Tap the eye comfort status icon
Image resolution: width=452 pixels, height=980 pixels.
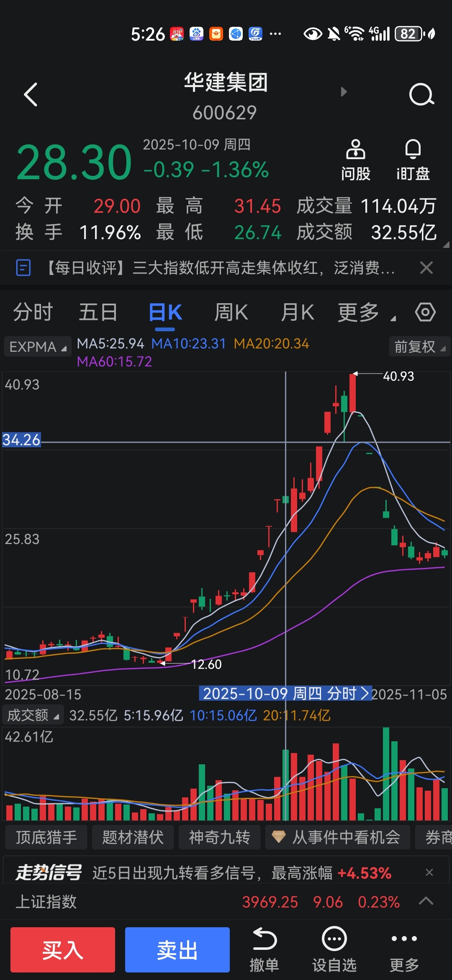pyautogui.click(x=313, y=34)
